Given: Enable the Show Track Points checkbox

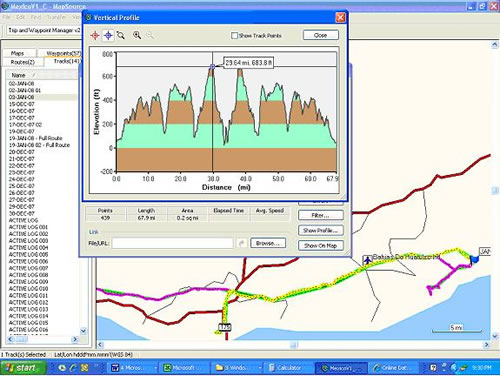Looking at the screenshot, I should coord(234,35).
